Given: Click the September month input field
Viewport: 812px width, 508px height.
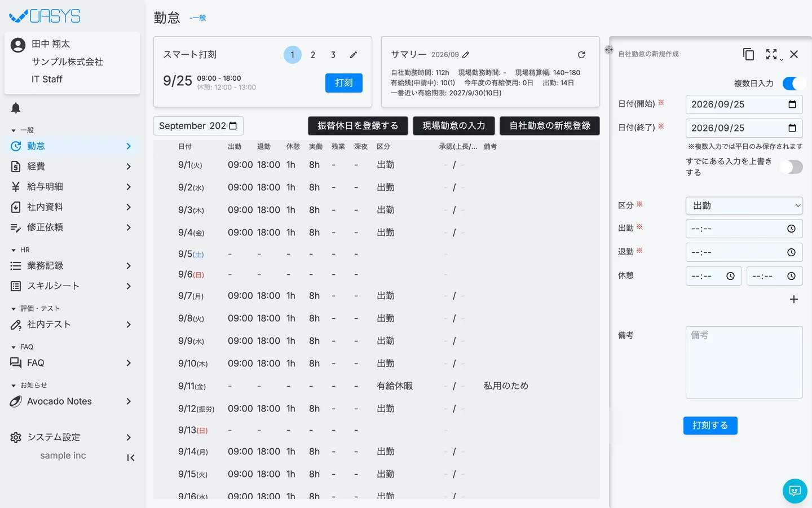Looking at the screenshot, I should pyautogui.click(x=198, y=126).
